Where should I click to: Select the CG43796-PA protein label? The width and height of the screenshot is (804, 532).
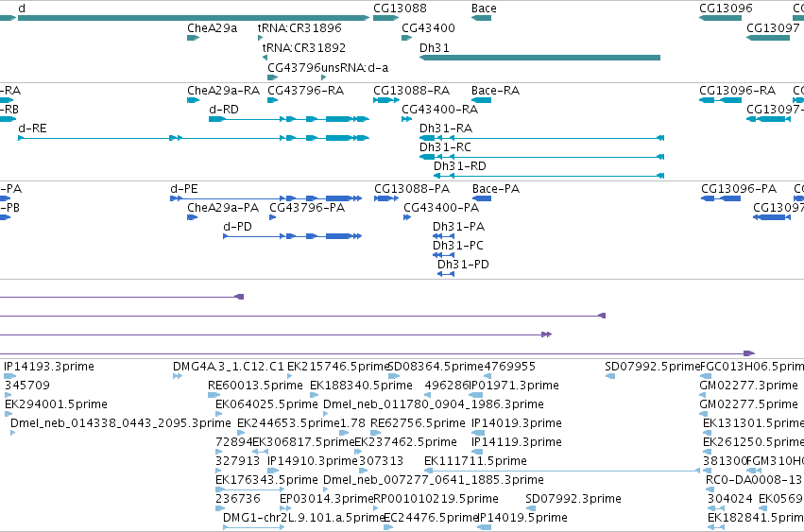(307, 208)
